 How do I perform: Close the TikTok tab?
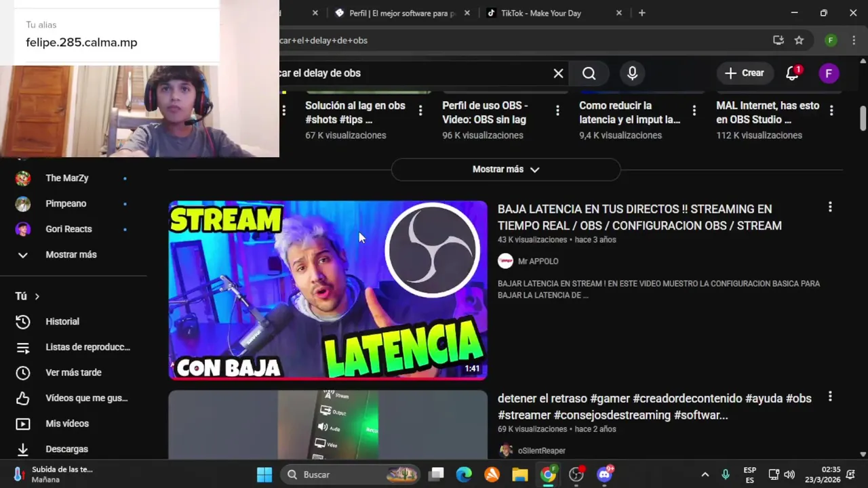point(618,13)
